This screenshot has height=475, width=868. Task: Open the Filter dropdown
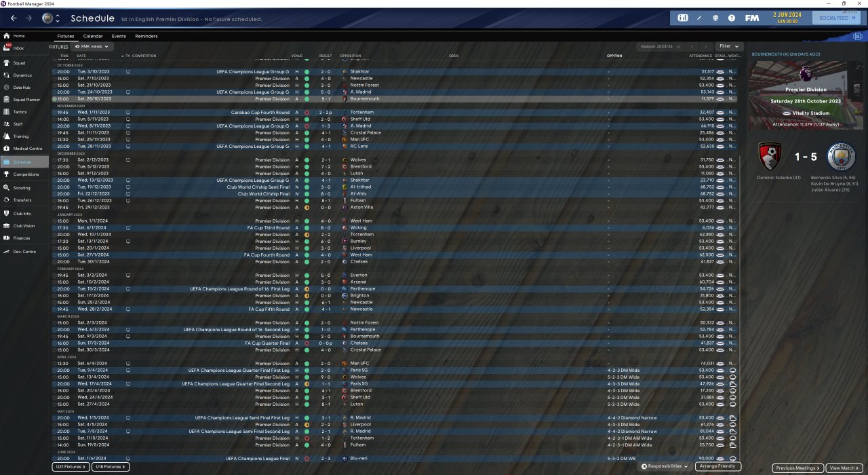click(x=729, y=47)
